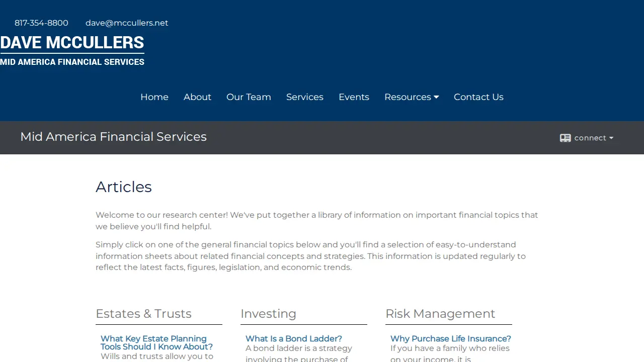Image resolution: width=644 pixels, height=362 pixels.
Task: Select the Investing category heading
Action: [x=268, y=314]
